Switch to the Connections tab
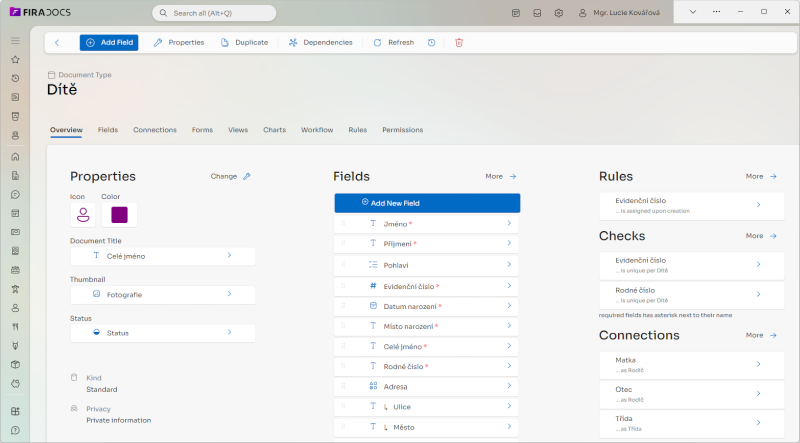 [155, 130]
